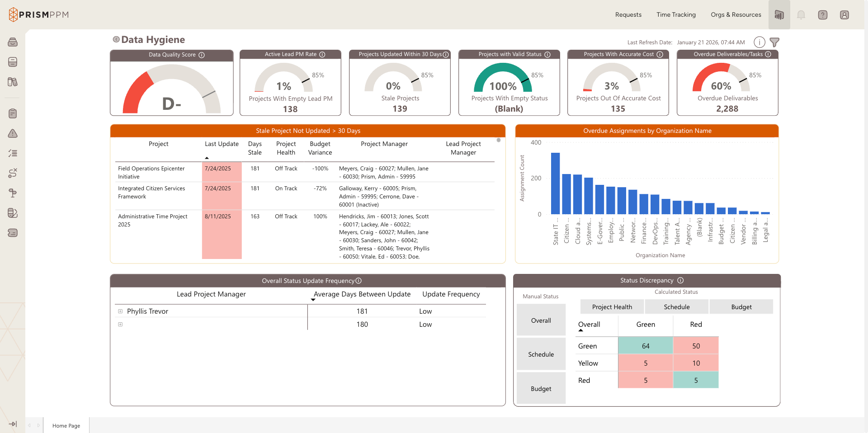Image resolution: width=868 pixels, height=433 pixels.
Task: Click the flag icon in the left sidebar
Action: coord(13,193)
